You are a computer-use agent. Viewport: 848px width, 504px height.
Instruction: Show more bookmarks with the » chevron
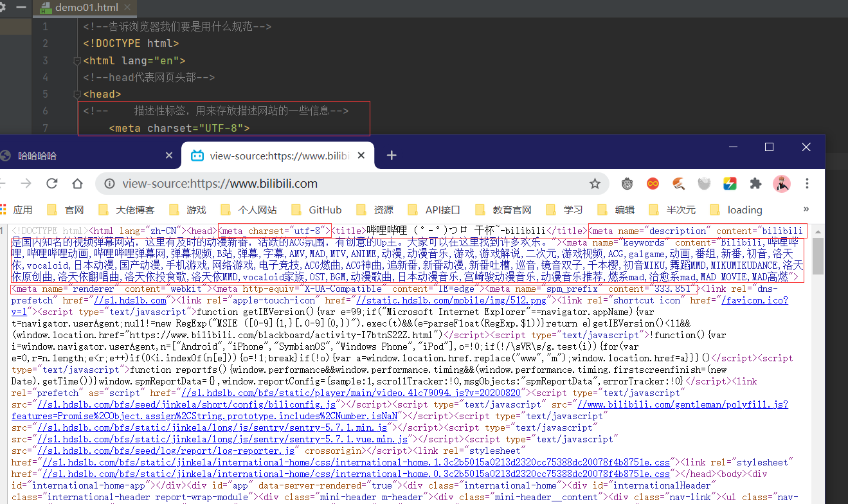(806, 210)
